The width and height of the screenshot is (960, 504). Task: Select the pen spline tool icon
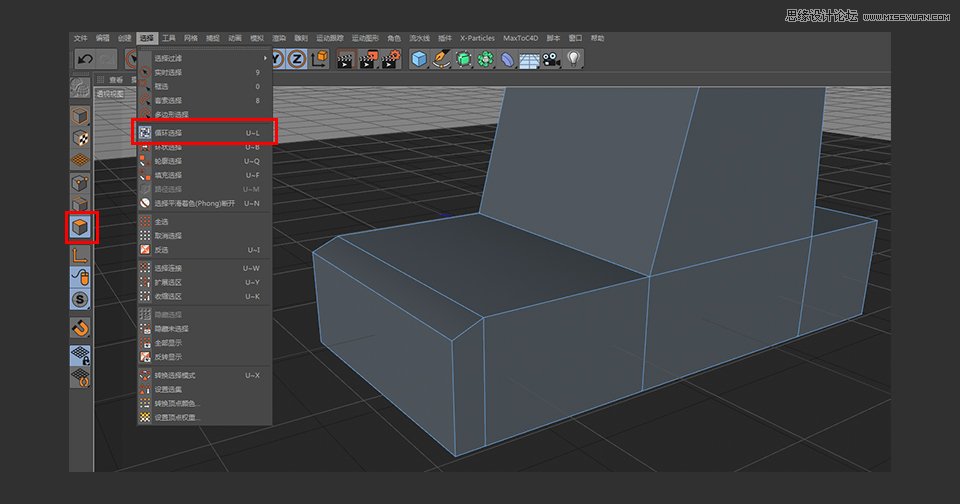pyautogui.click(x=441, y=60)
